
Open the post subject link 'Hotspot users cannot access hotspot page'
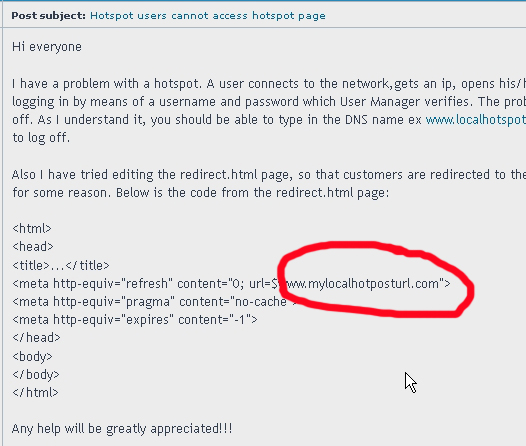click(x=208, y=16)
